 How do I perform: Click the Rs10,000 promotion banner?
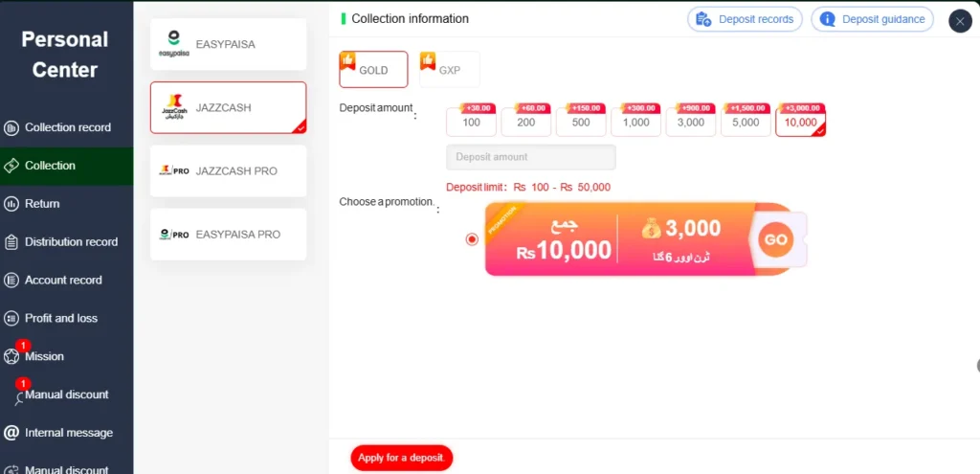tap(646, 238)
